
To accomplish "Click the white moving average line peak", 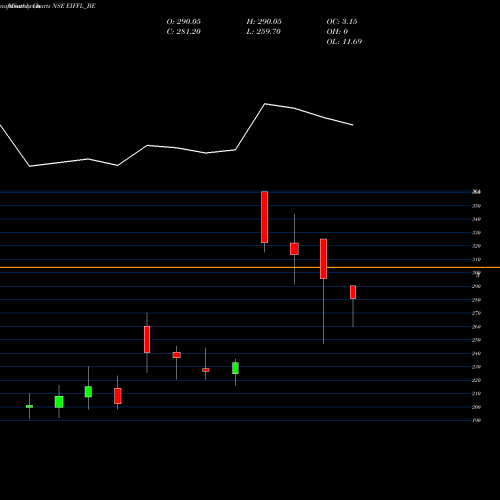I will tap(265, 104).
